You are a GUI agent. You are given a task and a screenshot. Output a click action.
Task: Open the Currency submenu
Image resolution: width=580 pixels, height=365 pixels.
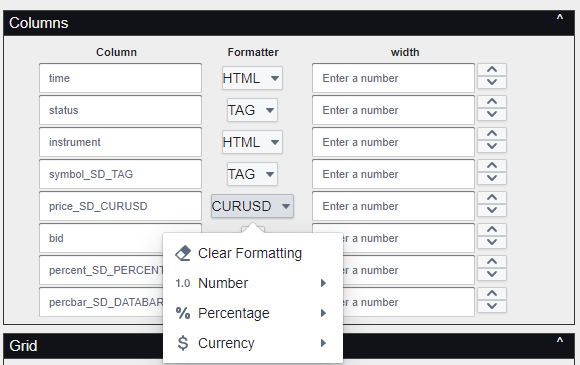point(253,343)
